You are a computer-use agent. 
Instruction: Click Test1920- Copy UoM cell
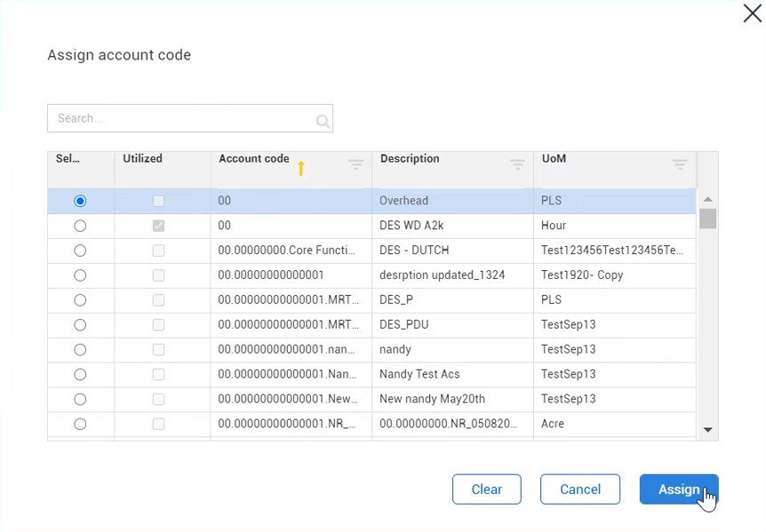point(615,275)
